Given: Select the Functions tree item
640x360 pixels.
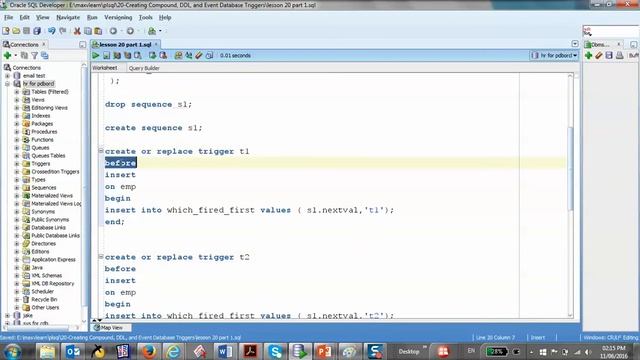Looking at the screenshot, I should click(42, 140).
